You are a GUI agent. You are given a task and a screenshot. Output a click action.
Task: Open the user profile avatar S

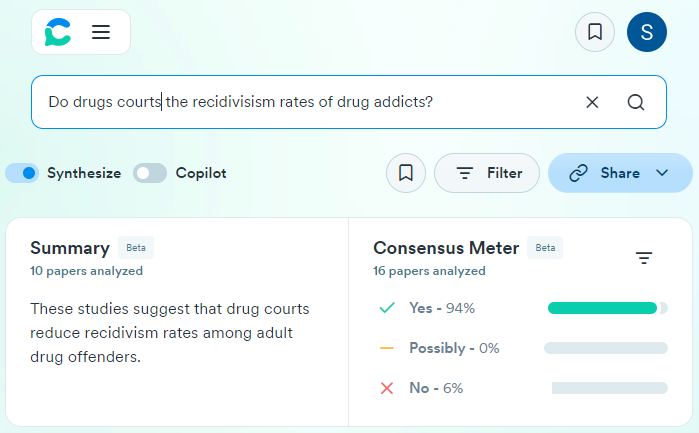[646, 32]
